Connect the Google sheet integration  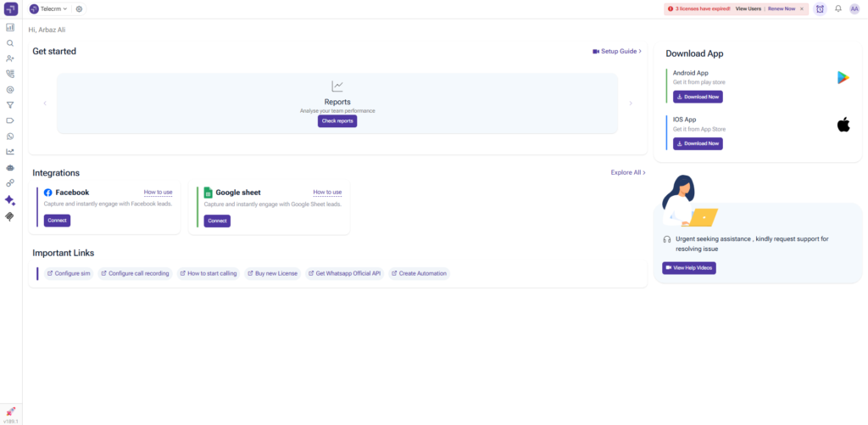coord(217,221)
